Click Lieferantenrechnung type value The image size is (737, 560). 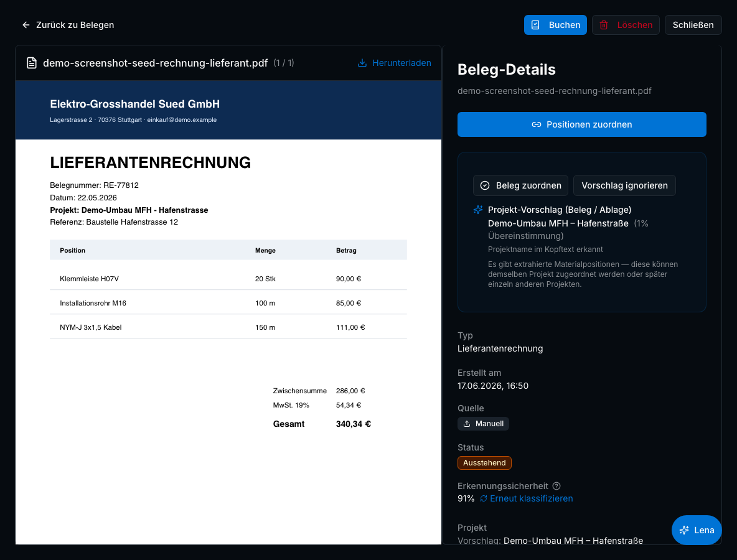click(500, 348)
